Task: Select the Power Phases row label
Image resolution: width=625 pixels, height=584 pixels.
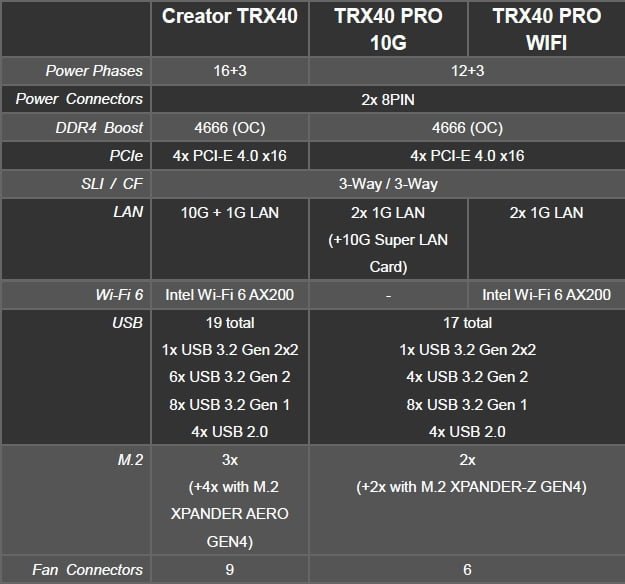Action: pos(94,71)
